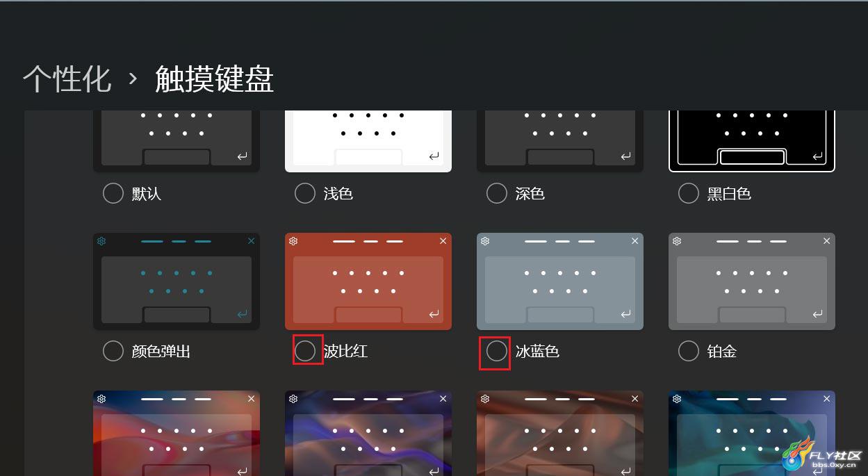Click the 触摸键盘 breadcrumb title

click(215, 79)
